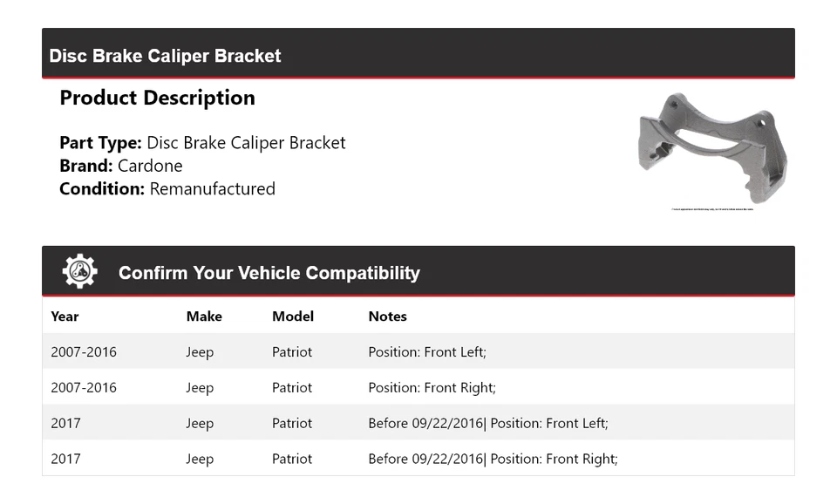Click the Disc Brake Caliper Bracket title

point(165,56)
